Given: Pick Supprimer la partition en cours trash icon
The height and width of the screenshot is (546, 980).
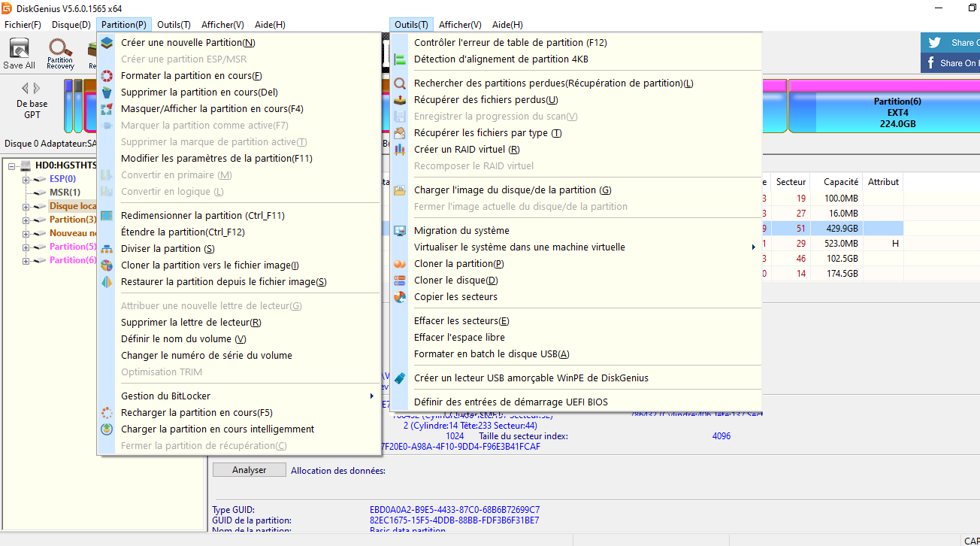Looking at the screenshot, I should (x=107, y=93).
